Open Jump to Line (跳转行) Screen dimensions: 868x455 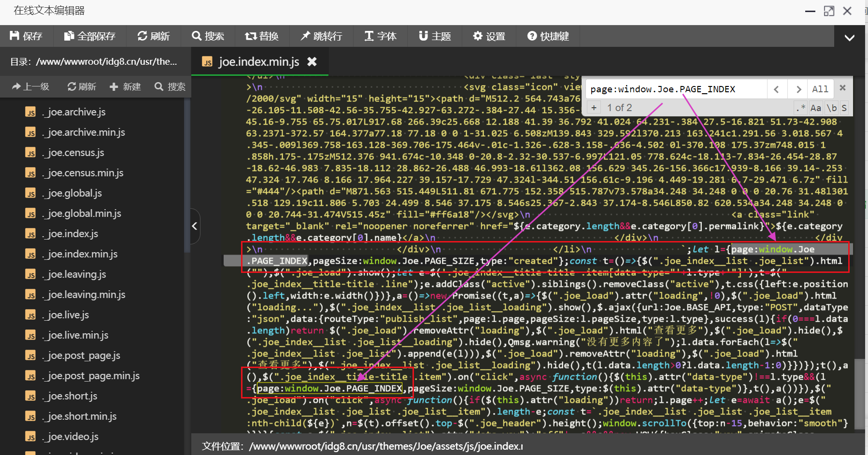coord(321,36)
